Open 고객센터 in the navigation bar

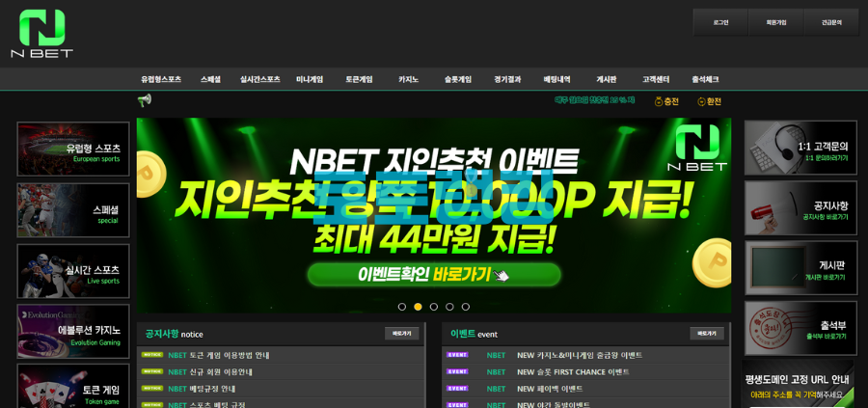tap(656, 79)
